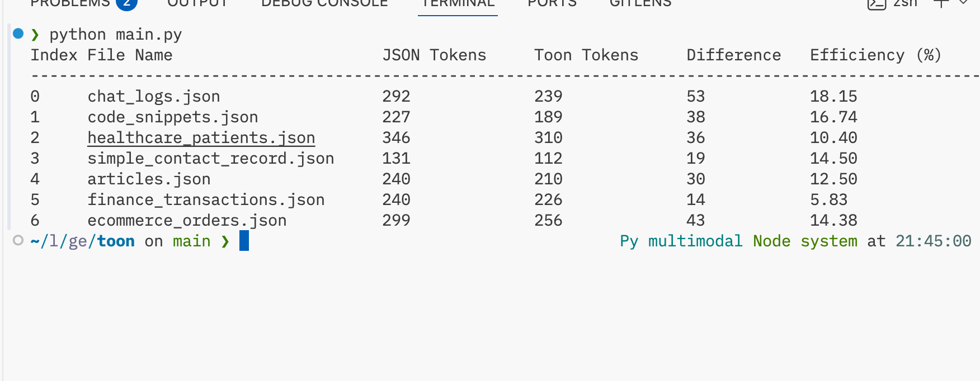
Task: Click the blue command decoration dot
Action: click(18, 34)
